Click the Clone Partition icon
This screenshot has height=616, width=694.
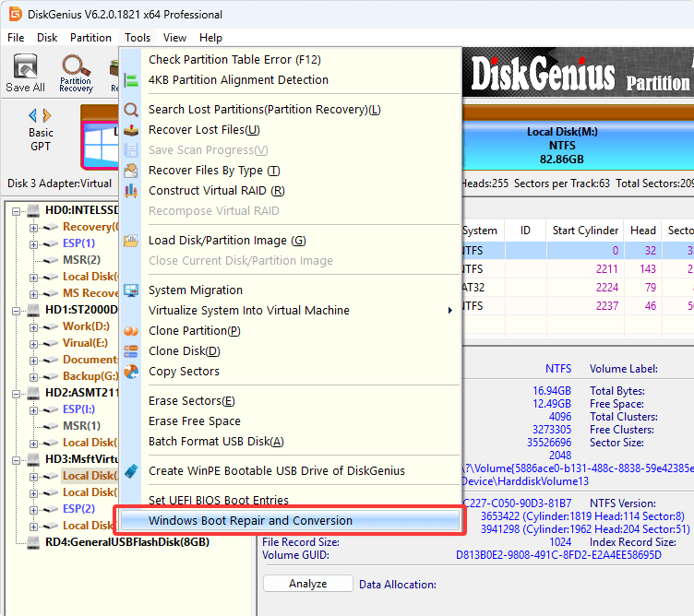[x=131, y=331]
